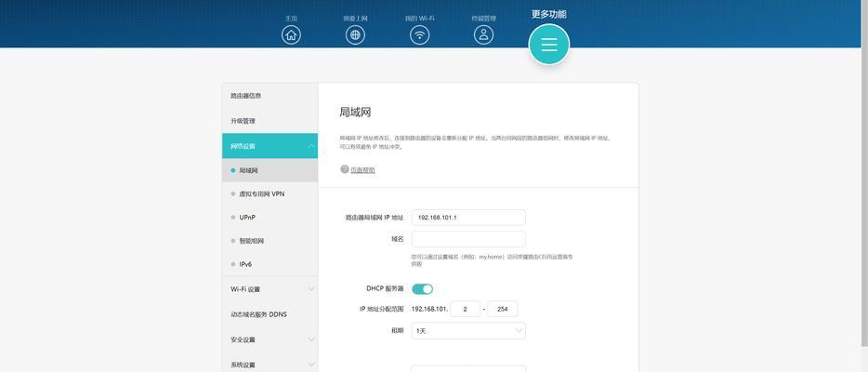Image resolution: width=868 pixels, height=372 pixels.
Task: Click the IP range end field showing 254
Action: pyautogui.click(x=502, y=309)
